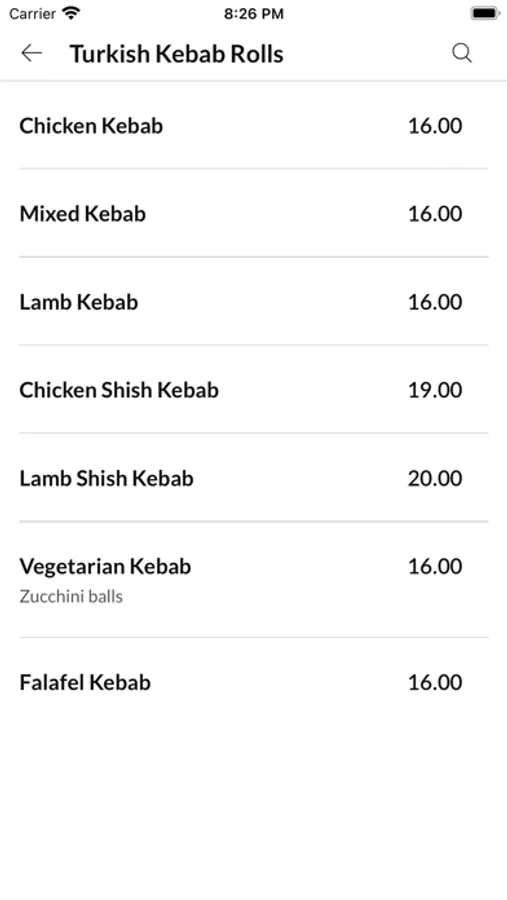Click the Turkish Kebab Rolls title
The height and width of the screenshot is (900, 507).
[x=177, y=54]
